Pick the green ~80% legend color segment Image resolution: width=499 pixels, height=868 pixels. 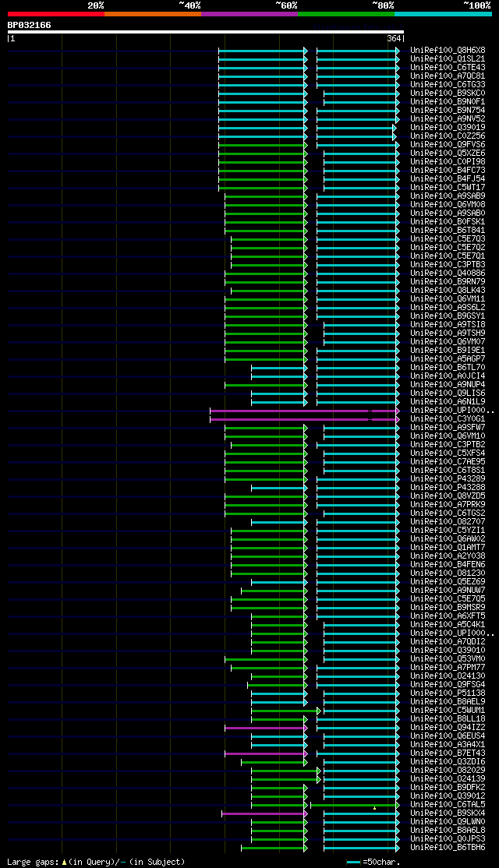(346, 14)
